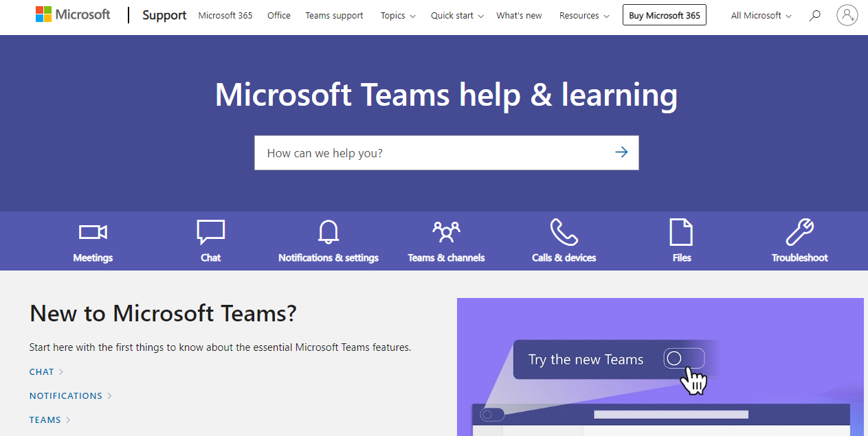868x436 pixels.
Task: Open the Meetings help category
Action: click(93, 240)
